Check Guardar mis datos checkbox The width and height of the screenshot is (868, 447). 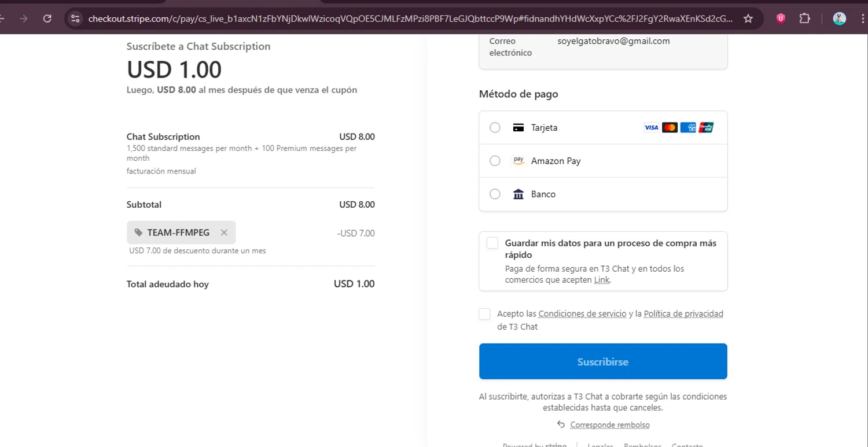pos(492,243)
